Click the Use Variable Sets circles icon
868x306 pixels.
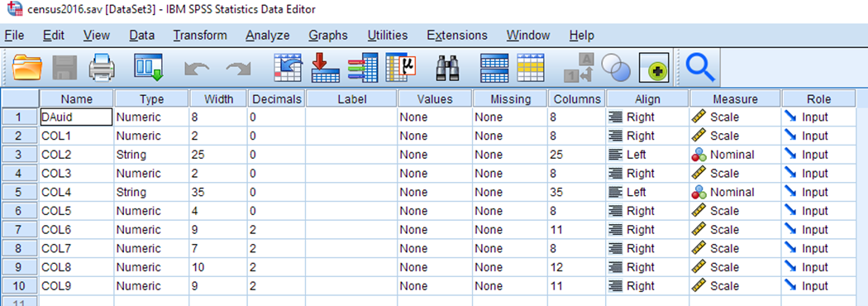coord(616,69)
